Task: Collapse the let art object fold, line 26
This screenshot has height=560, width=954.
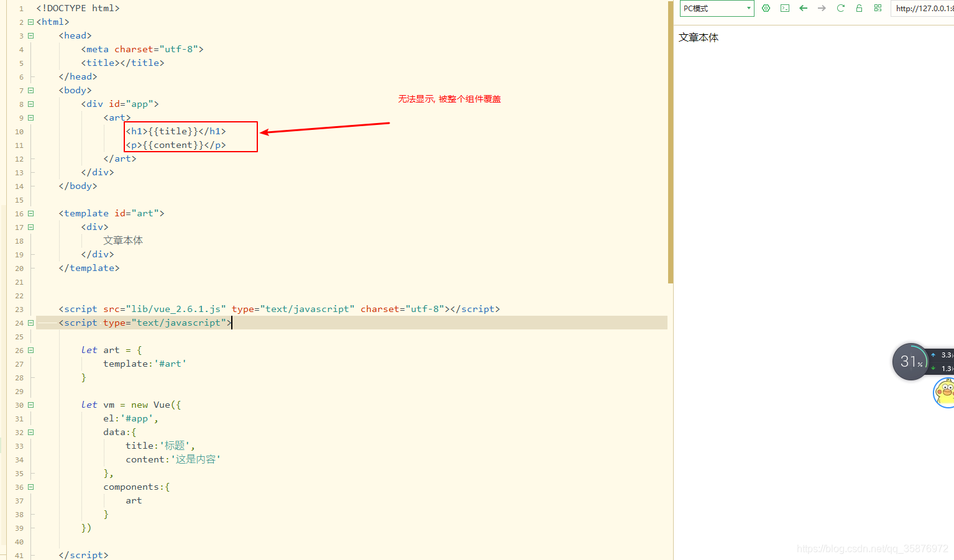Action: (30, 350)
